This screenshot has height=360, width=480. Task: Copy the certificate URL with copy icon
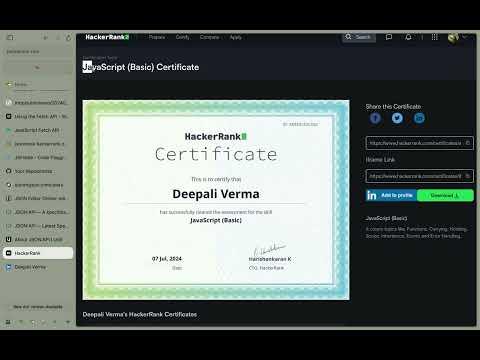coord(468,143)
